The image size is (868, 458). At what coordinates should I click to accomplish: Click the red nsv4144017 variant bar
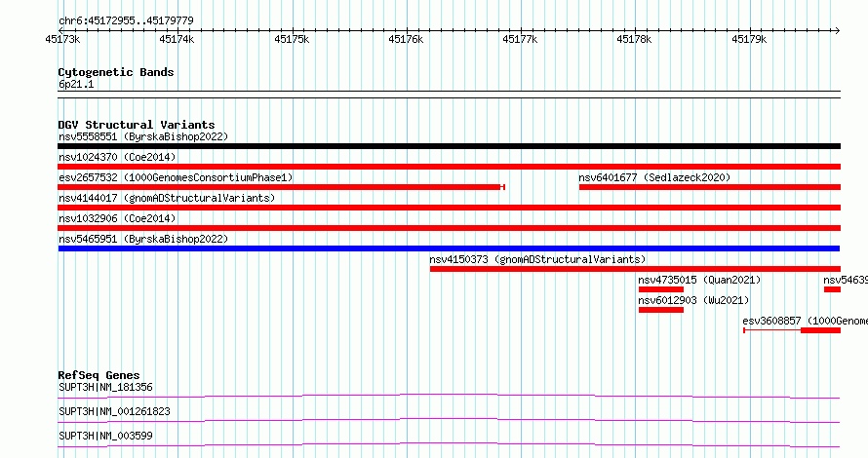449,208
